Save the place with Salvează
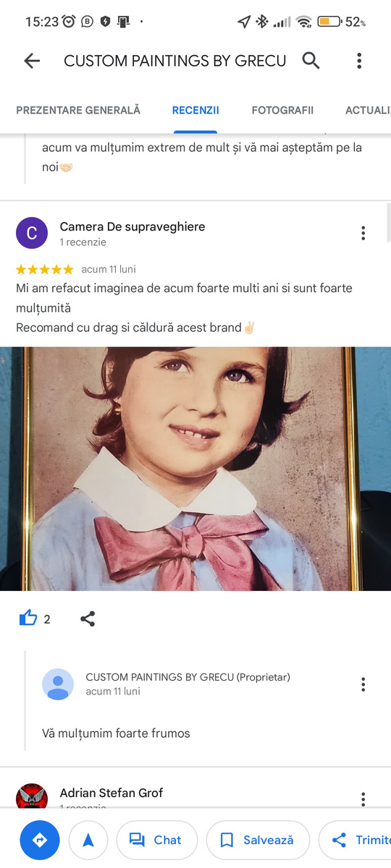The height and width of the screenshot is (868, 391). [258, 840]
